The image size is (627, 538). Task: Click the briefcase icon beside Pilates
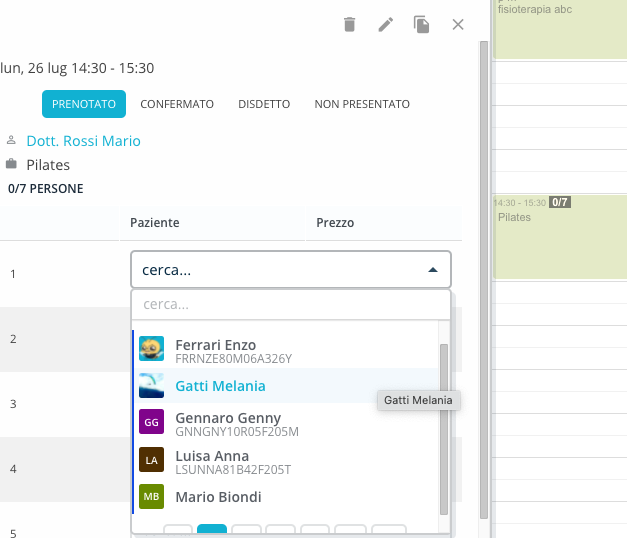[x=11, y=164]
